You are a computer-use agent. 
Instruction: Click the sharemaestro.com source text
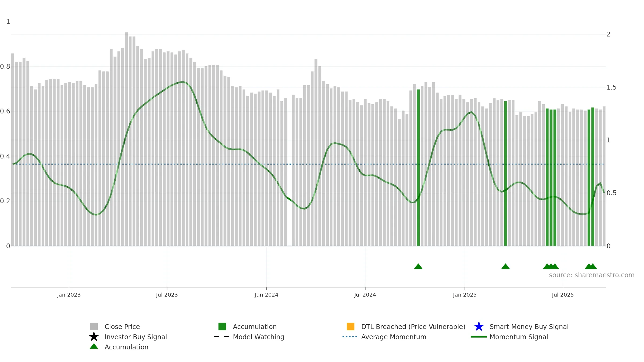(592, 275)
